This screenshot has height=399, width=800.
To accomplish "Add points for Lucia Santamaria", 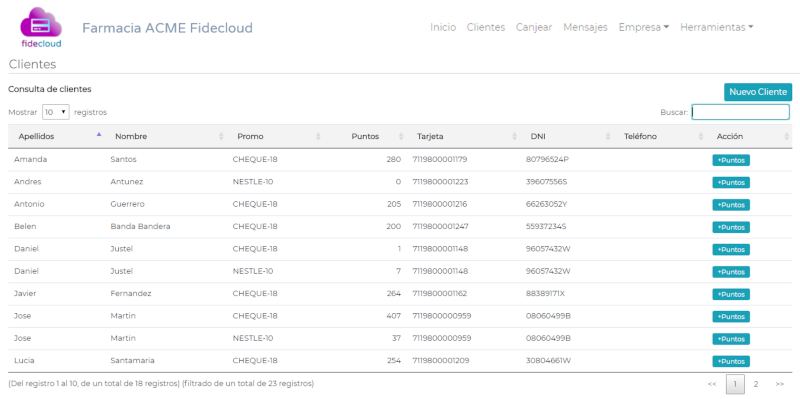I will 731,361.
